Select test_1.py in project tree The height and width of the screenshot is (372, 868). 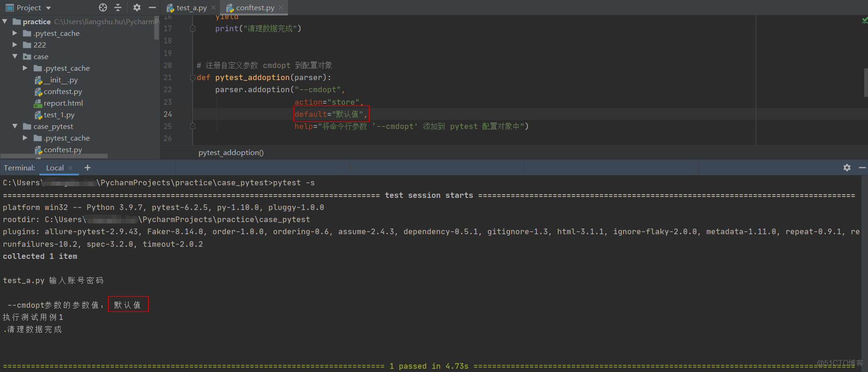[59, 115]
